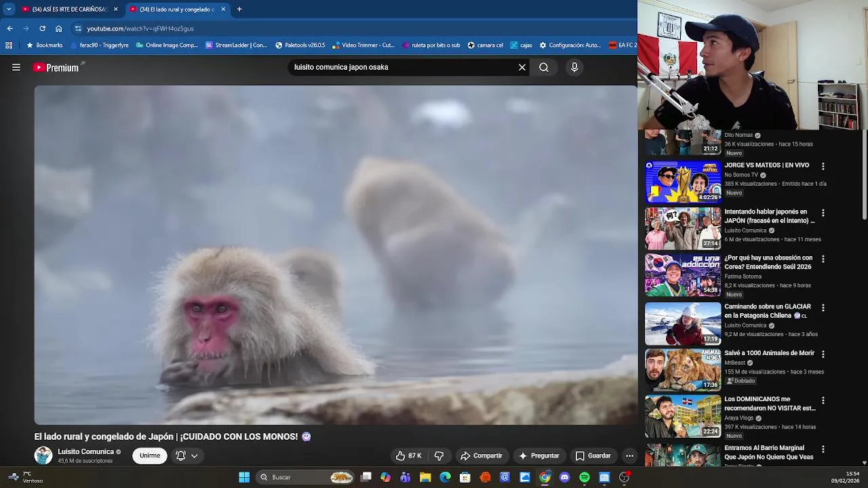Toggle notification bell for Luisito Comunica
Screen dimensions: 868x488
tap(181, 455)
